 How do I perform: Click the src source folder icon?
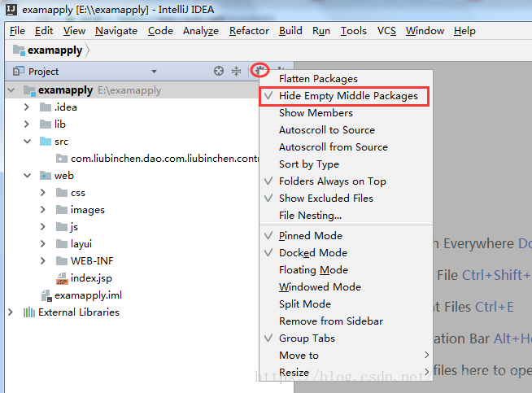46,142
